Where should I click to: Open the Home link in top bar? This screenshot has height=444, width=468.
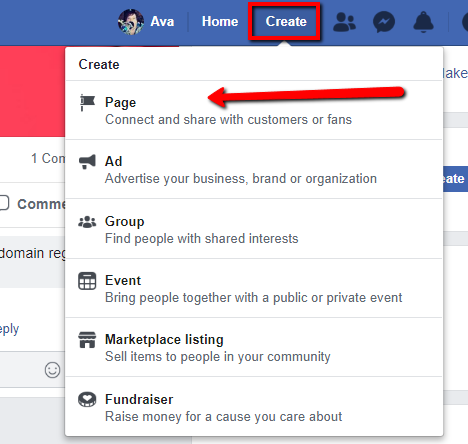coord(220,22)
